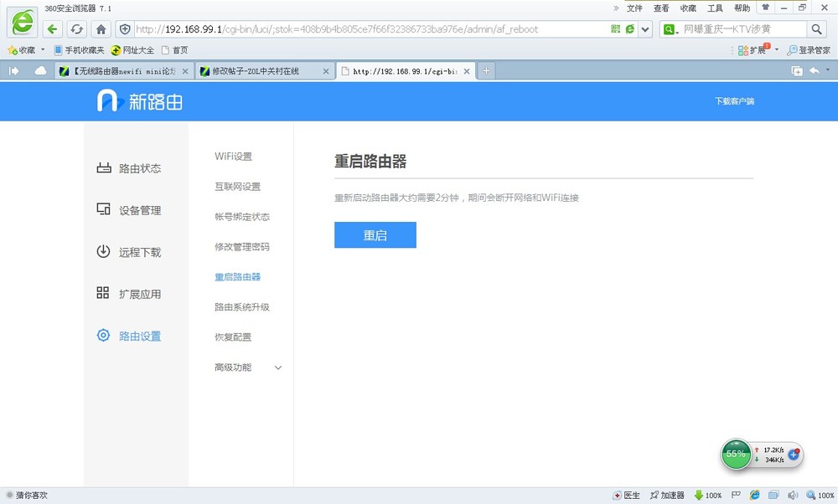Open 路由状态 router status section
This screenshot has height=504, width=838.
pyautogui.click(x=129, y=168)
